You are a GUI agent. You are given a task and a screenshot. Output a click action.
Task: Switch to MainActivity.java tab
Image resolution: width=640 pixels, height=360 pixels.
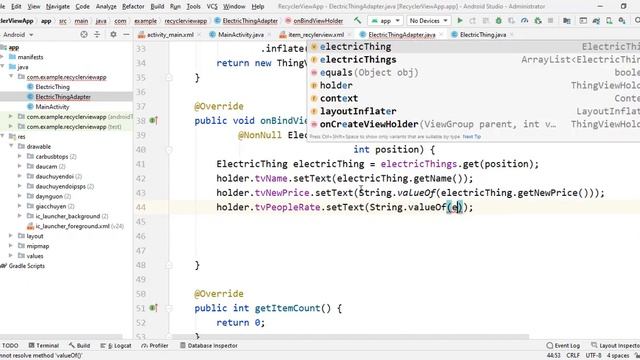click(x=241, y=35)
